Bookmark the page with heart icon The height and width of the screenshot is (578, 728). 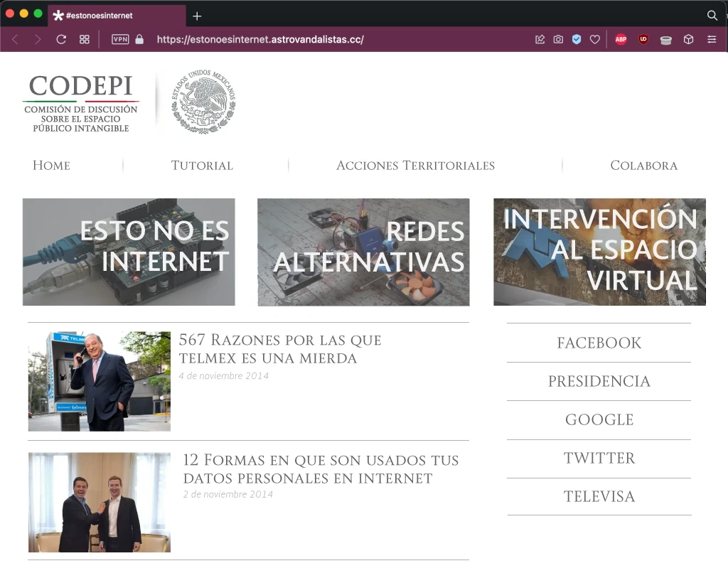(x=595, y=40)
